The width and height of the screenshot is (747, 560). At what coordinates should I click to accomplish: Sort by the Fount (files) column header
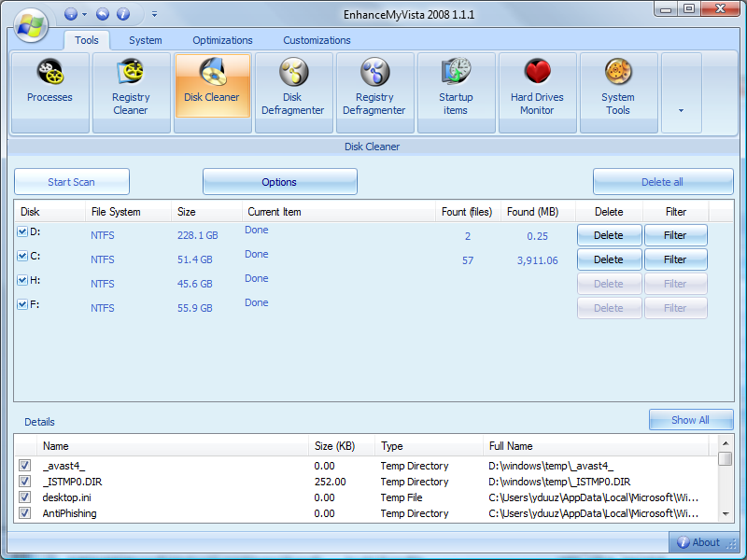[x=468, y=212]
